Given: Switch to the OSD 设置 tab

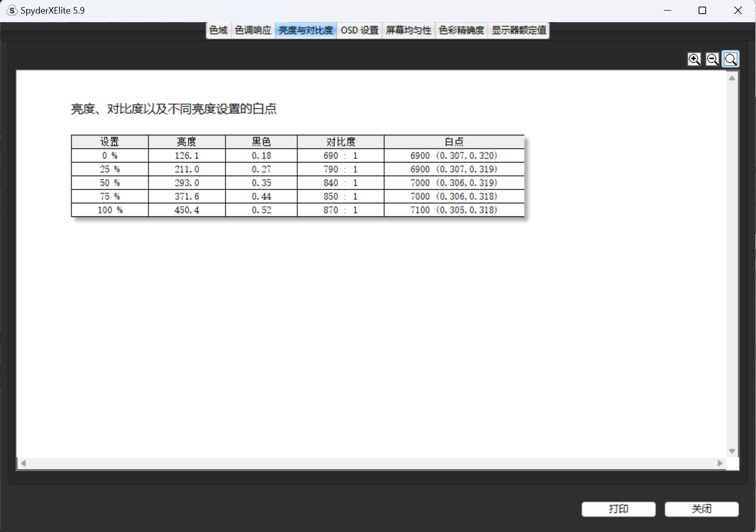Looking at the screenshot, I should 360,30.
